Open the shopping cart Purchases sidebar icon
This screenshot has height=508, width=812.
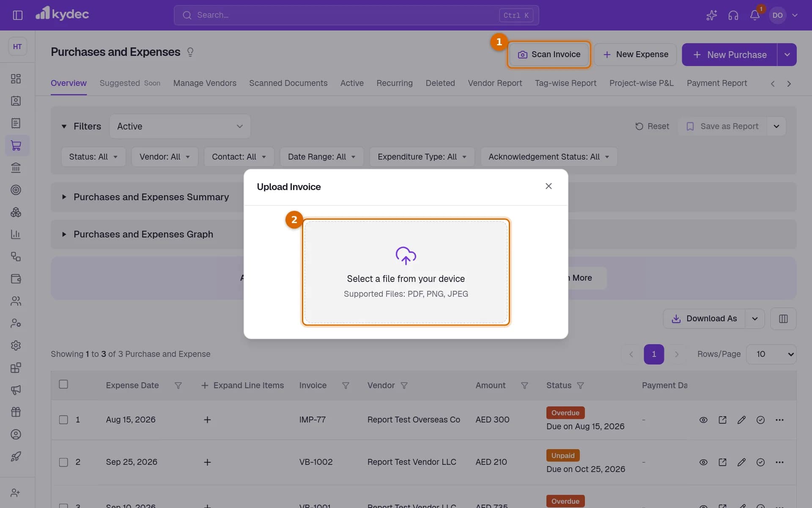(x=16, y=146)
